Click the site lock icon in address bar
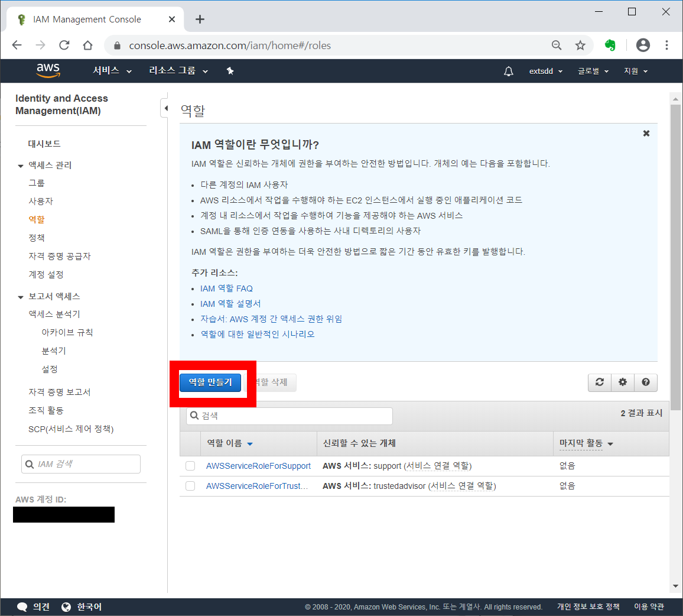683x616 pixels. 117,46
